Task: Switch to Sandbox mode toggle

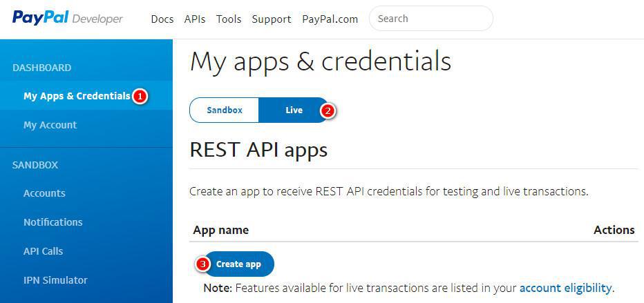Action: click(225, 110)
